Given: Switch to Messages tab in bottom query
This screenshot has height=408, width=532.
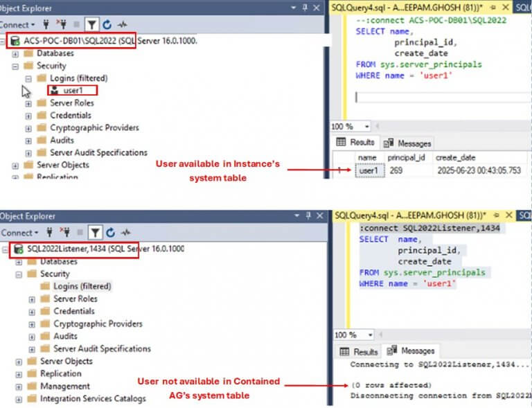Looking at the screenshot, I should click(x=411, y=351).
